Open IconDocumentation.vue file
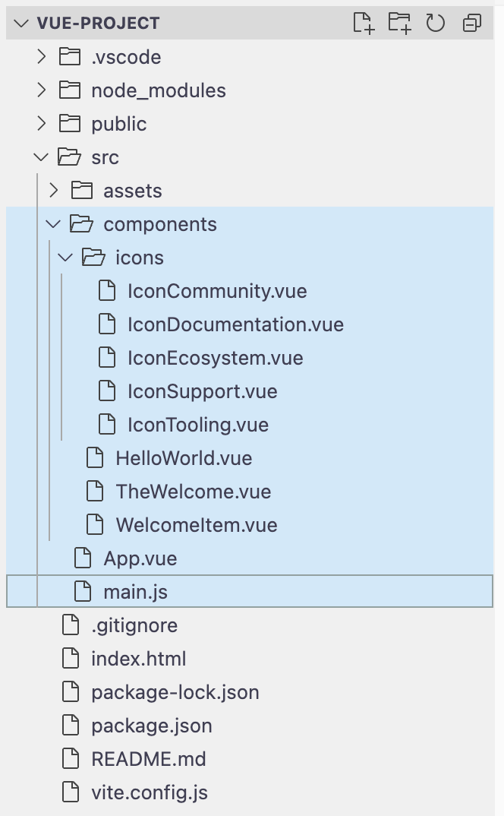504x816 pixels. (x=235, y=324)
